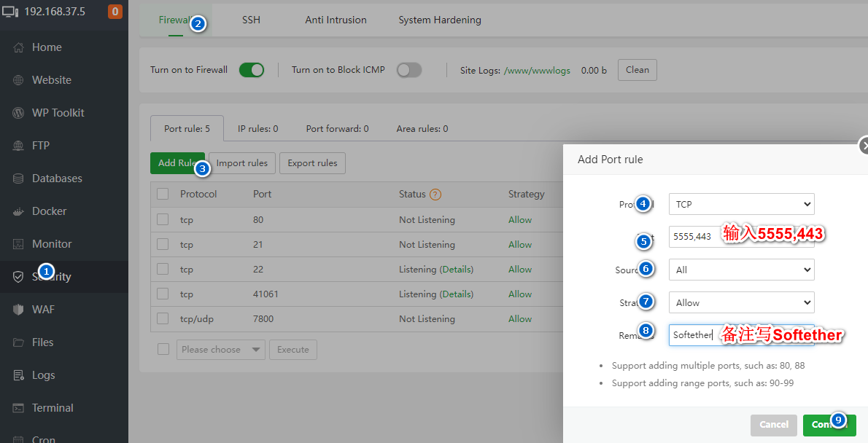
Task: Click the Status help question mark icon
Action: click(435, 195)
